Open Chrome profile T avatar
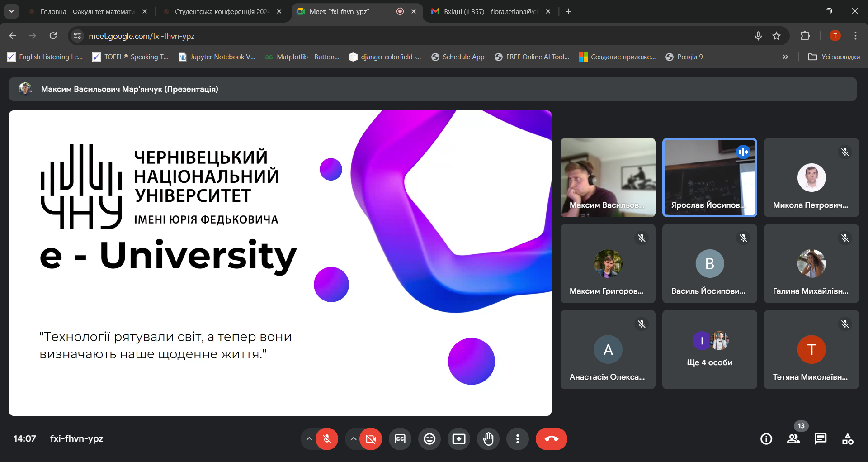This screenshot has height=462, width=868. (x=835, y=36)
